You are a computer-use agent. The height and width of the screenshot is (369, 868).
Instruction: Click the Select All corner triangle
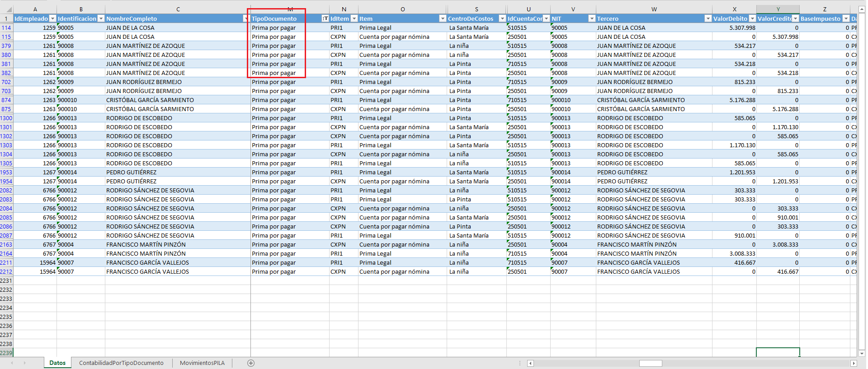tap(8, 9)
